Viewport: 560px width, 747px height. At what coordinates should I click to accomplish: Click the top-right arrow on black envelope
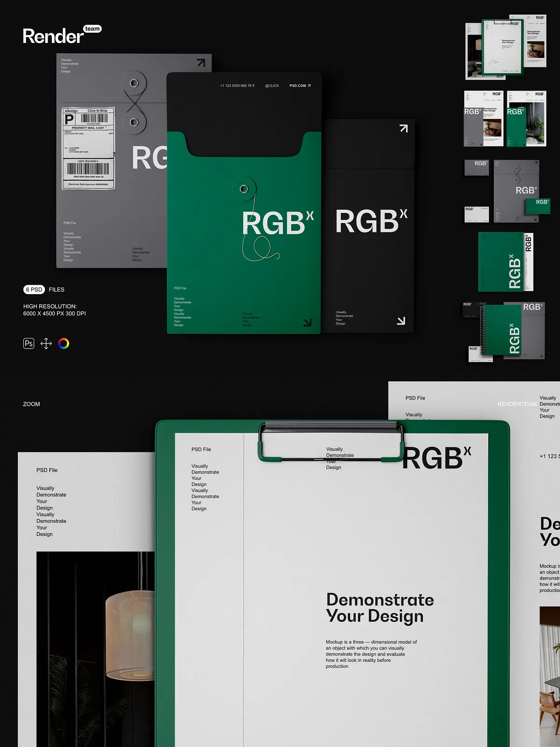pos(404,128)
